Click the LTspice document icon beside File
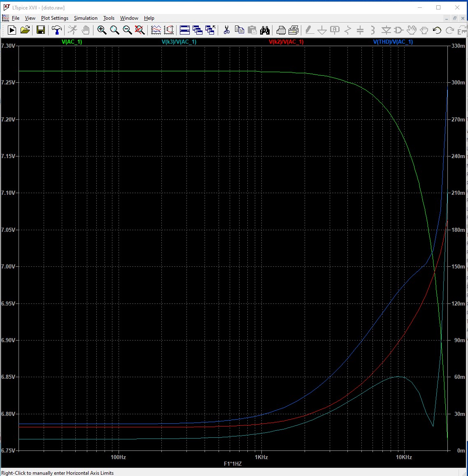Viewport: 468px width, 476px height. (x=5, y=18)
